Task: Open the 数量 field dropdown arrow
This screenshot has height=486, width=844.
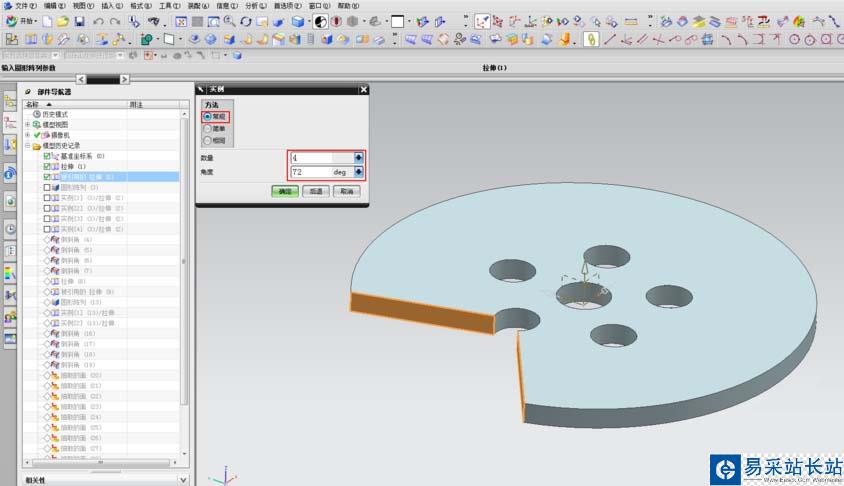Action: [x=358, y=158]
